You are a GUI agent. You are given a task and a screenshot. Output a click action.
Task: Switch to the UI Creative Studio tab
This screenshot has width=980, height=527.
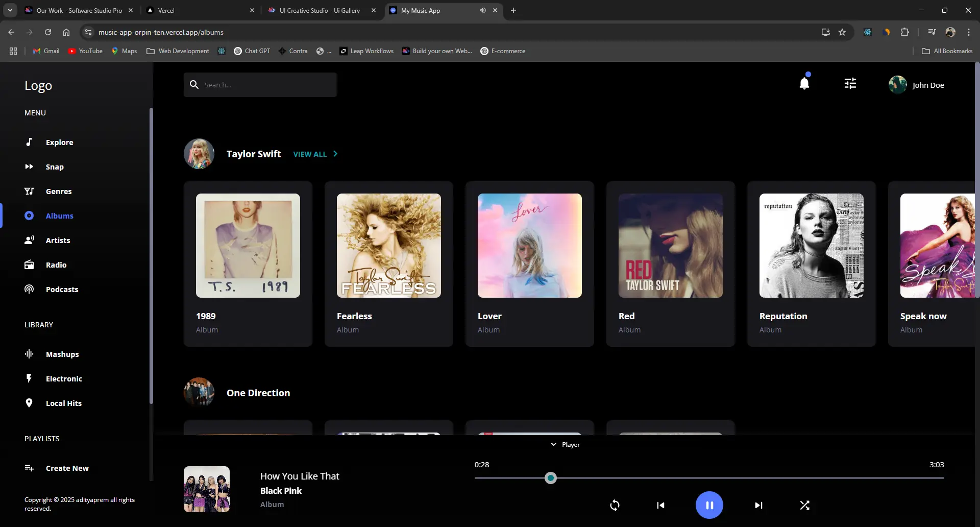320,10
